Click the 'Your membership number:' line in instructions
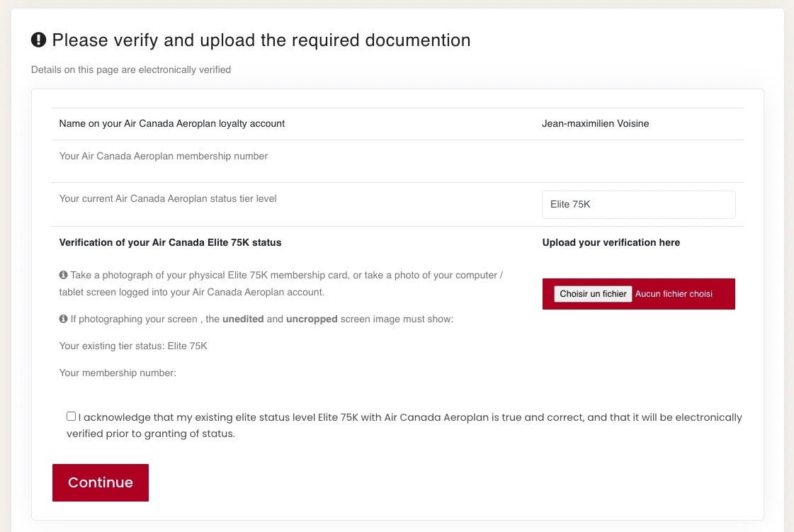794x532 pixels. click(118, 373)
